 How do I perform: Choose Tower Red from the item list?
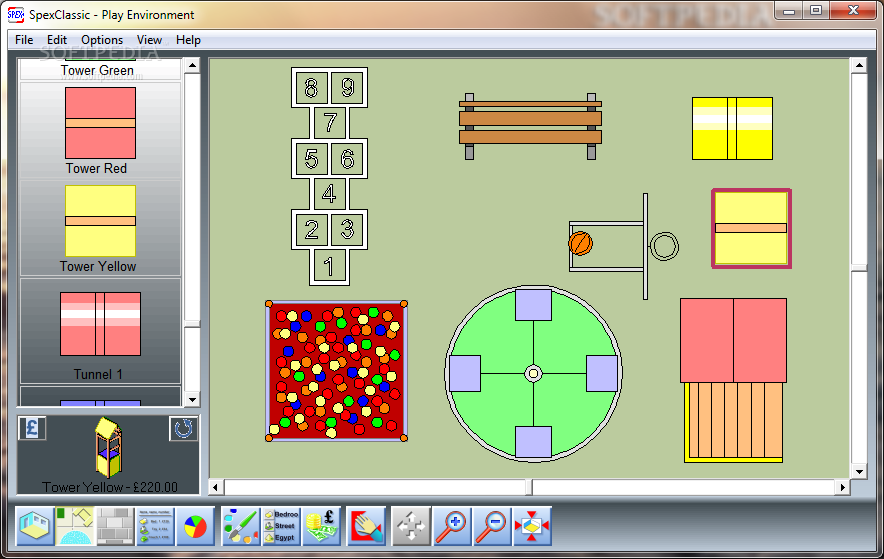click(100, 130)
